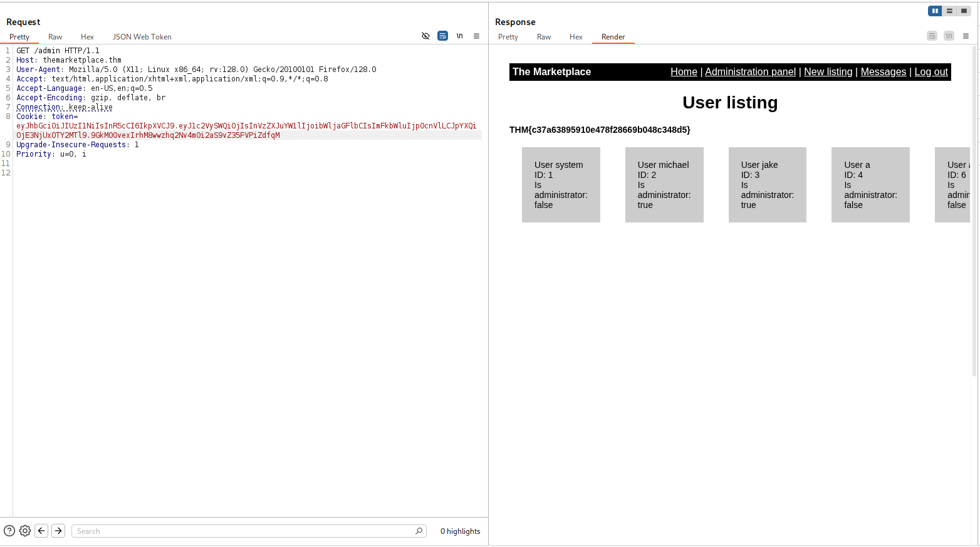Switch to side-by-side layout view
Image resolution: width=980 pixels, height=547 pixels.
(x=935, y=11)
